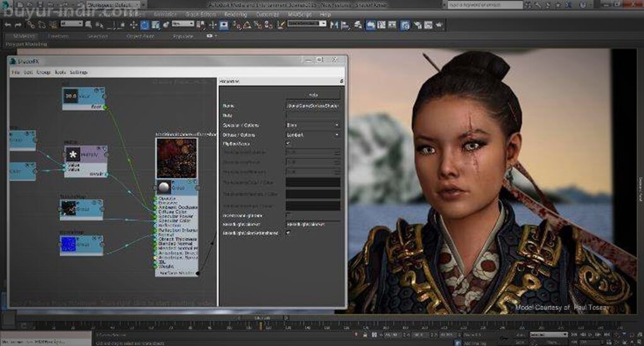This screenshot has height=346, width=644.
Task: Open ShaderFX Tools menu
Action: [x=60, y=72]
